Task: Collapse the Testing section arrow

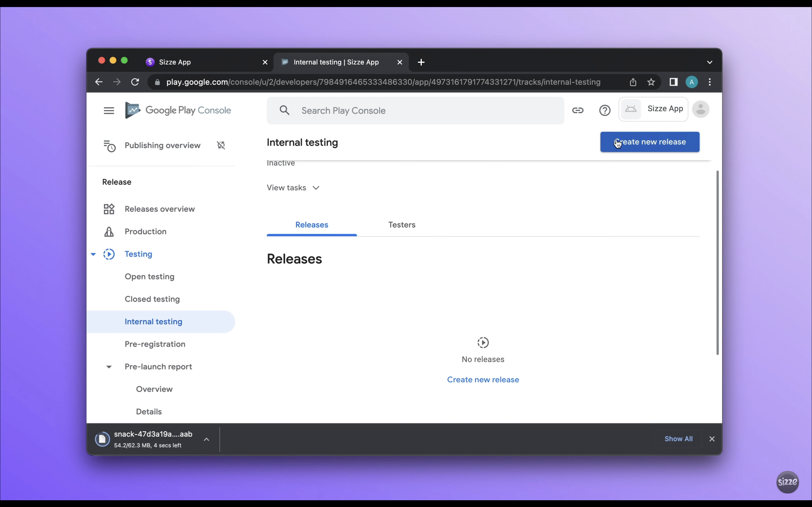Action: tap(93, 254)
